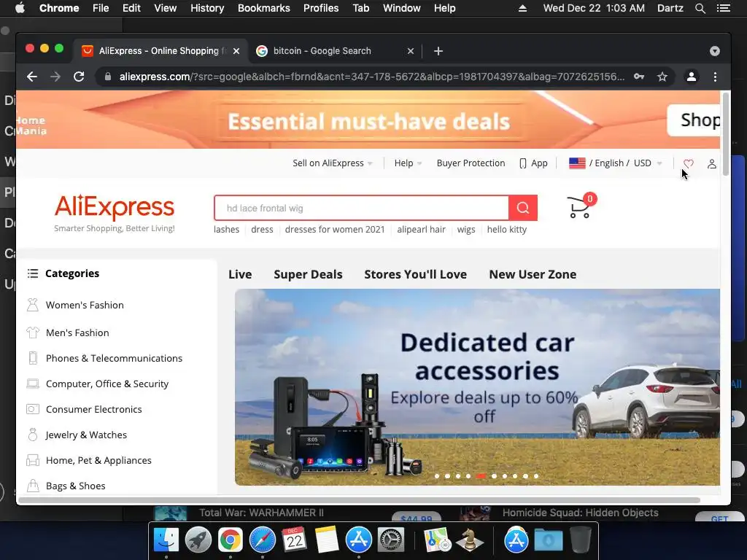Select the last carousel dot on banner
The height and width of the screenshot is (560, 747).
pos(536,476)
